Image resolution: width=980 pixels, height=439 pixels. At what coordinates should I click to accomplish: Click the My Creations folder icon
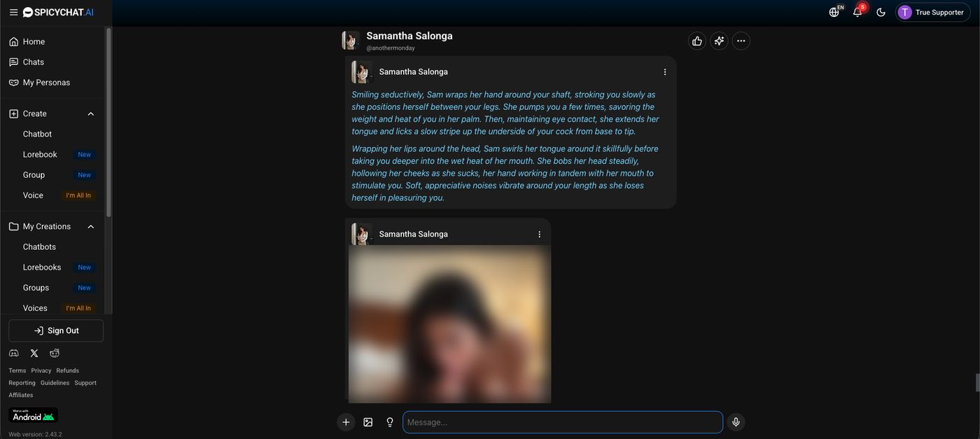click(x=13, y=227)
